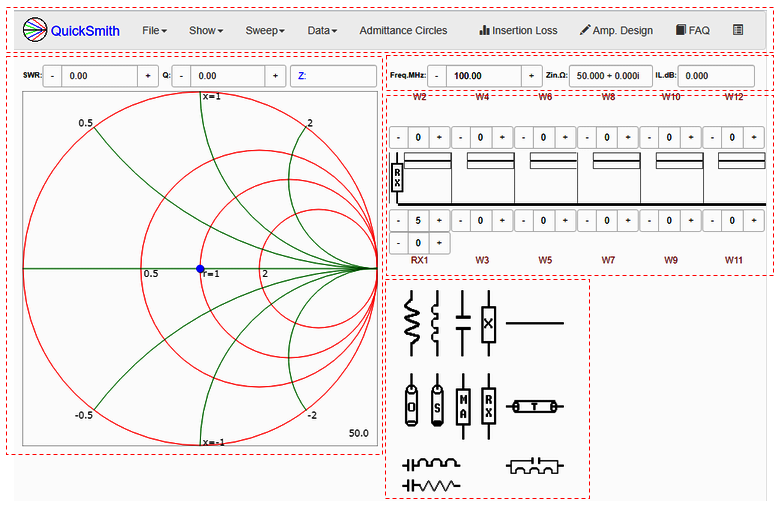The width and height of the screenshot is (779, 508).
Task: Click the IL.dB field showing 0.000
Action: [x=716, y=76]
